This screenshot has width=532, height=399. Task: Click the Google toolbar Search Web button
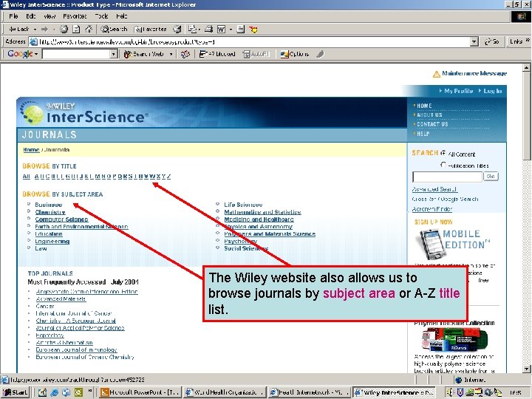144,54
